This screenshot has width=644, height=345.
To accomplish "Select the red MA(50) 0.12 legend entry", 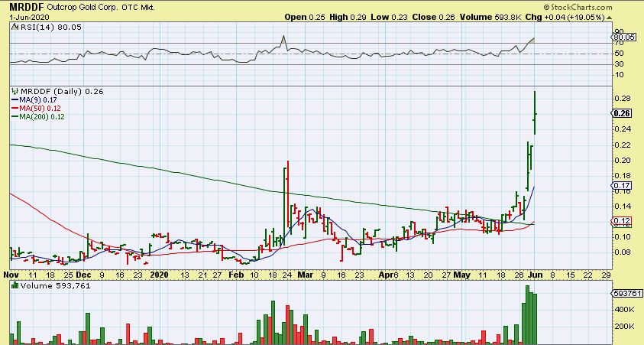I will (x=36, y=108).
